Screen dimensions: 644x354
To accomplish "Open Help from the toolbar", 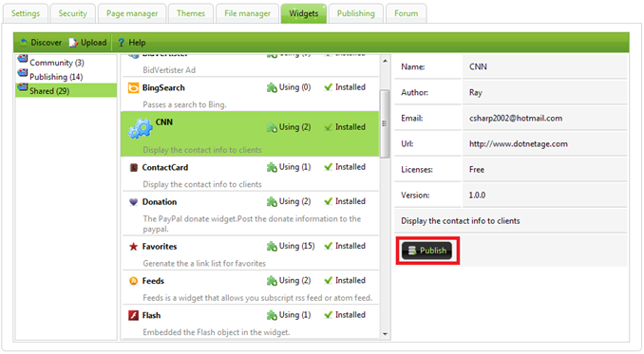I will coord(132,43).
